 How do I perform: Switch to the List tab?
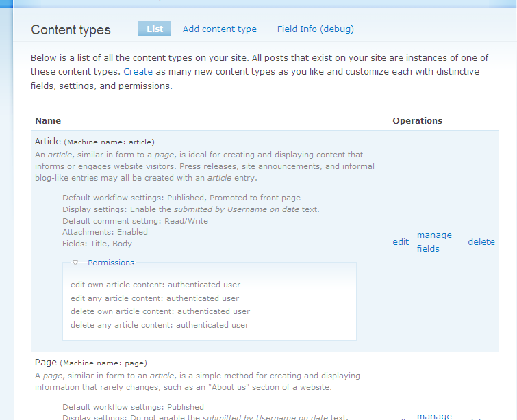point(155,29)
